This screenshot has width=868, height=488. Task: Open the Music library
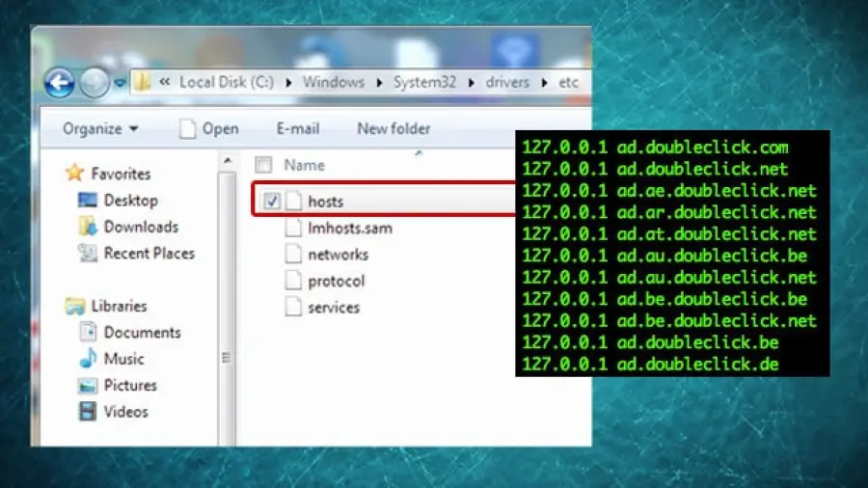(124, 359)
